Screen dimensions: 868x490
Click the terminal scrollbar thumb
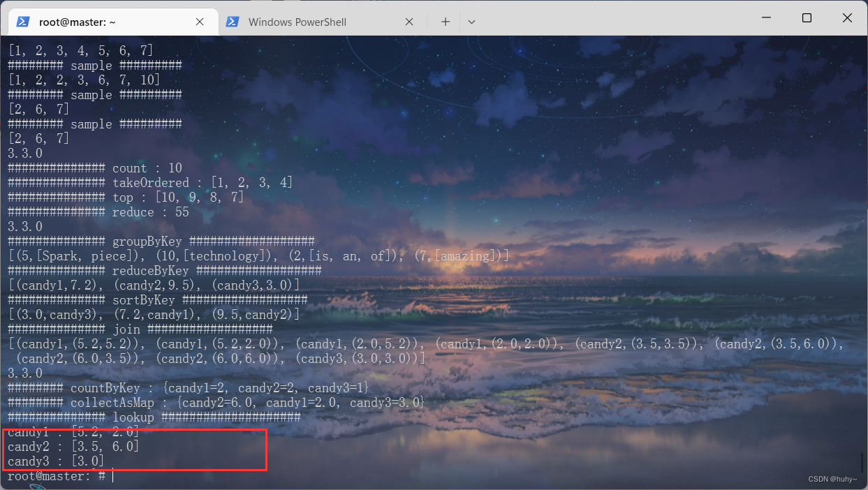click(x=862, y=461)
